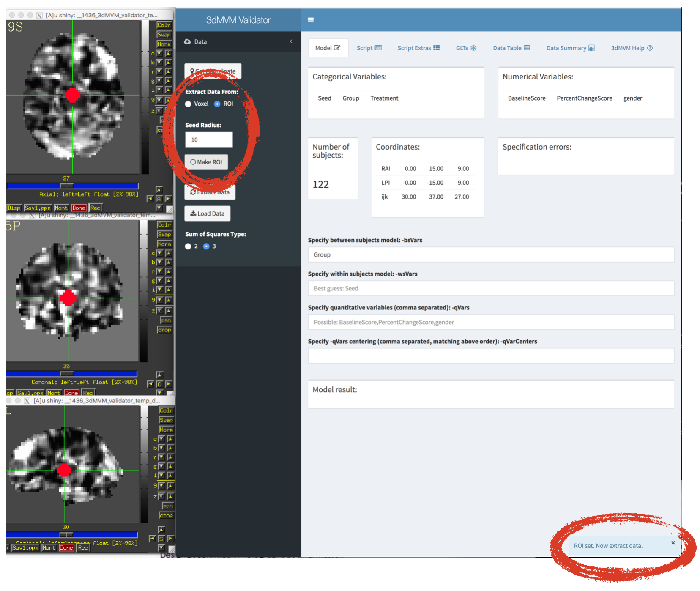
Task: Click the Seed Radius input field
Action: 209,140
